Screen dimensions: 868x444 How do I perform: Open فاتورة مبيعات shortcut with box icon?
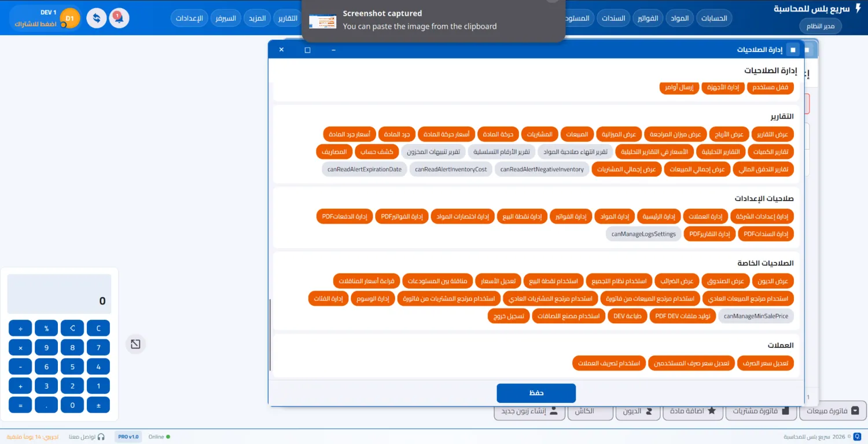point(832,411)
